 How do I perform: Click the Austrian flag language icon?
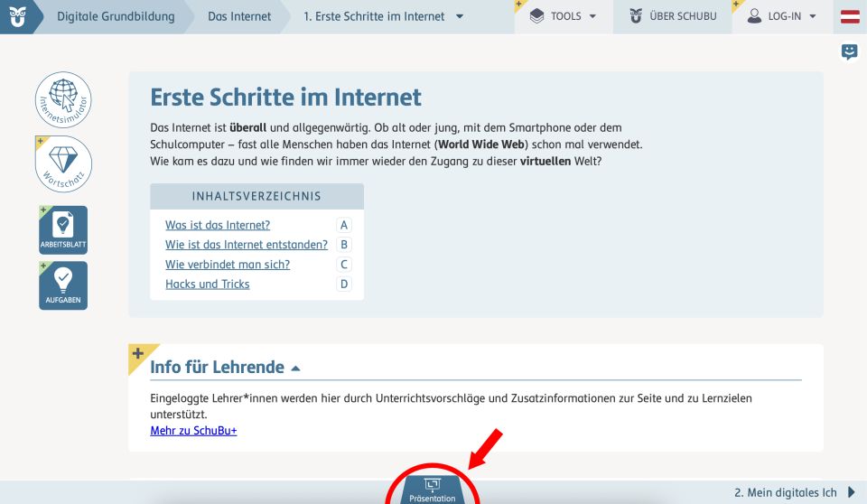pyautogui.click(x=850, y=16)
